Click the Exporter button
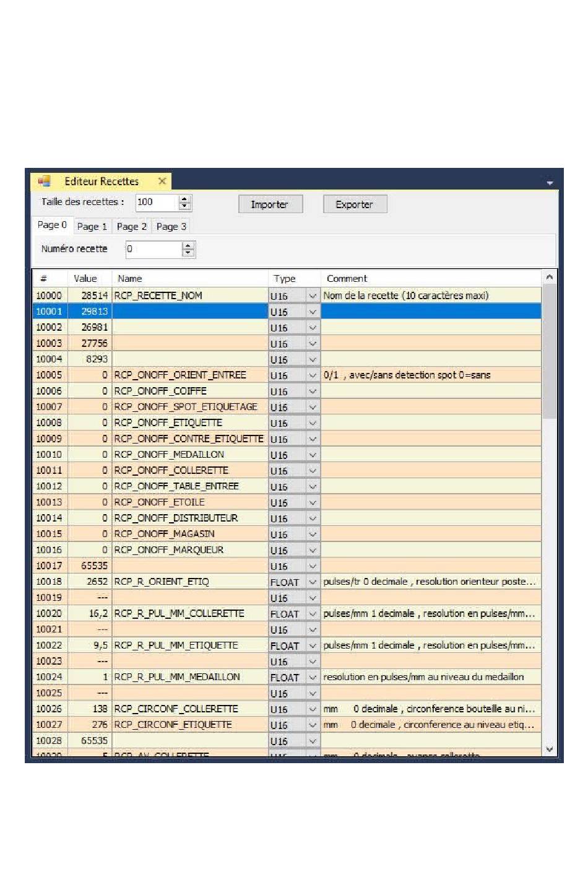 point(355,204)
